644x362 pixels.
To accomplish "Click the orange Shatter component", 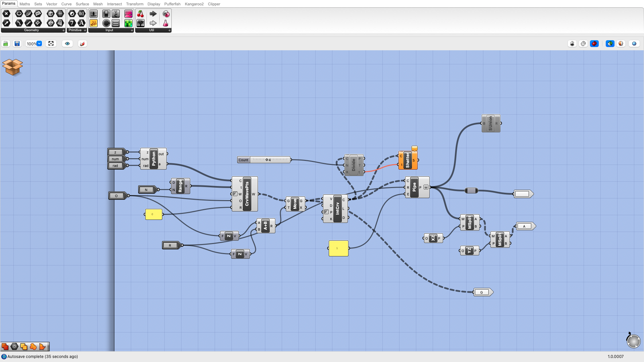I will point(408,160).
